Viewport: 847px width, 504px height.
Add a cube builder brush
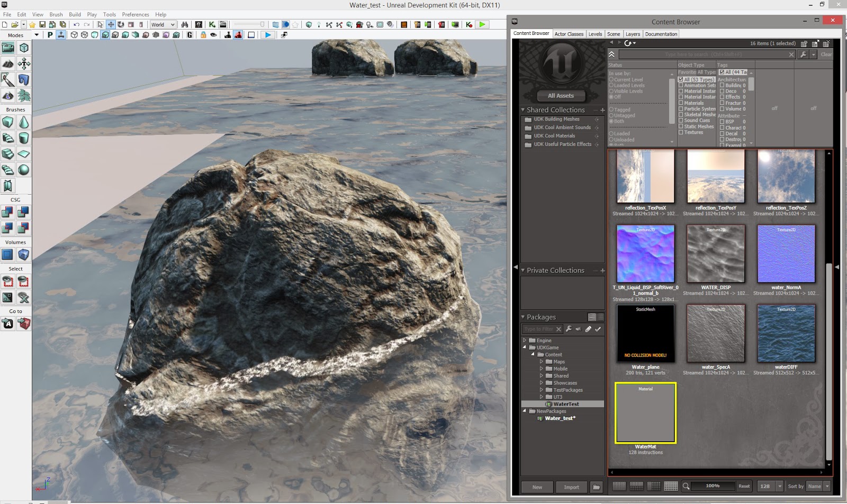(x=8, y=122)
